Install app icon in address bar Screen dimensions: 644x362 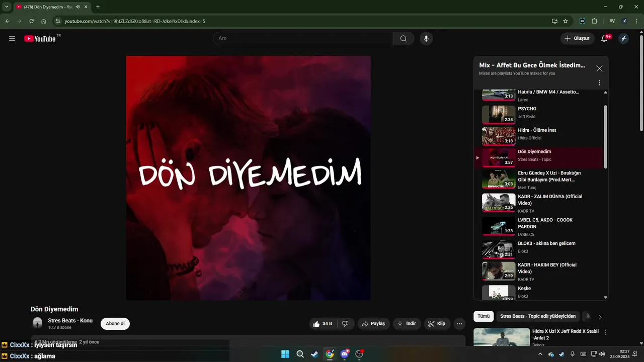[554, 21]
